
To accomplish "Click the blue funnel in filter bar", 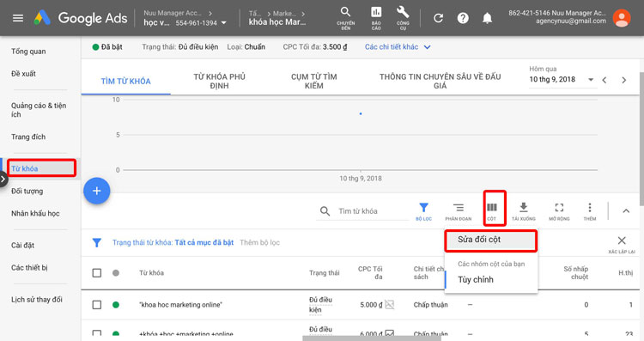I will 96,243.
